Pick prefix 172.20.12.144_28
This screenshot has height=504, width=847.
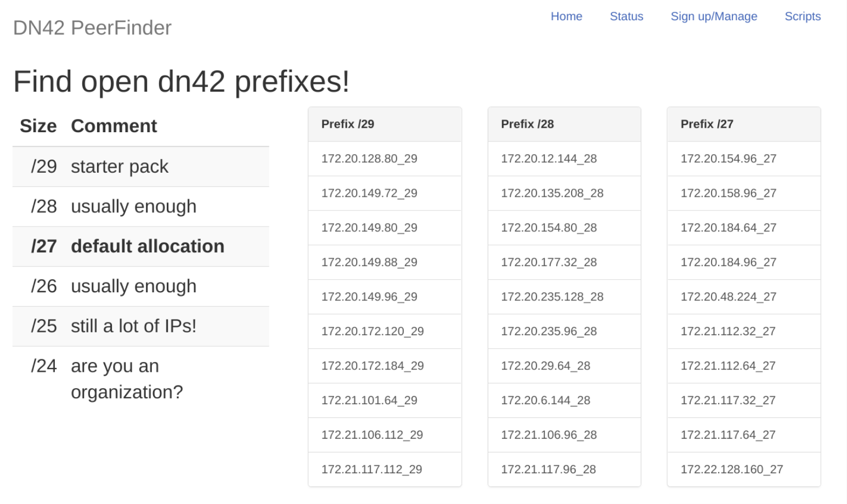(564, 158)
